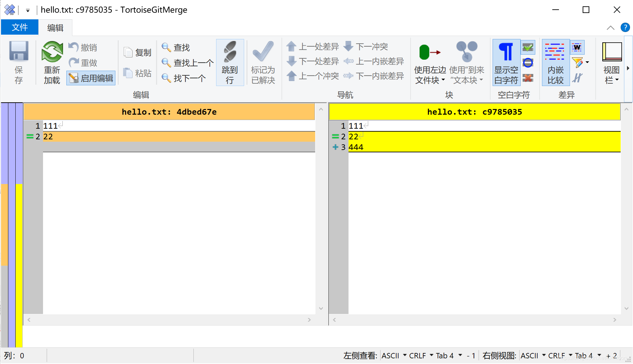Viewport: 633px width, 364px height.
Task: Click left pane horizontal scroll-right arrow
Action: click(x=309, y=320)
